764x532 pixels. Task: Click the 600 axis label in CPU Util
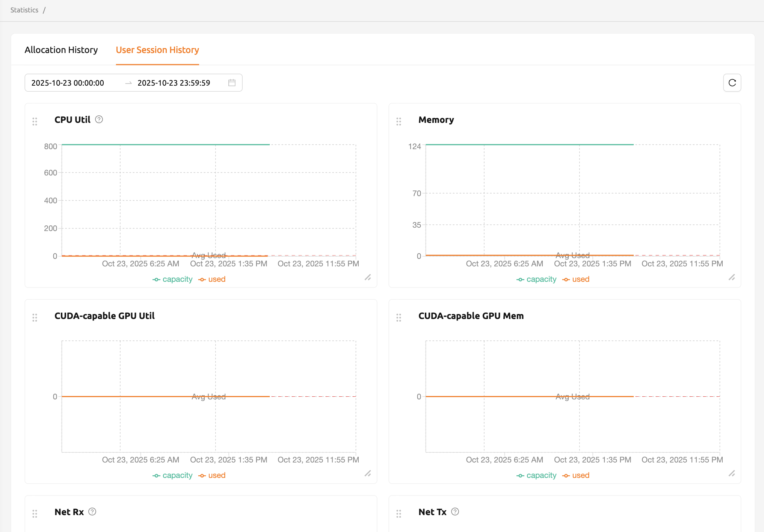tap(51, 173)
